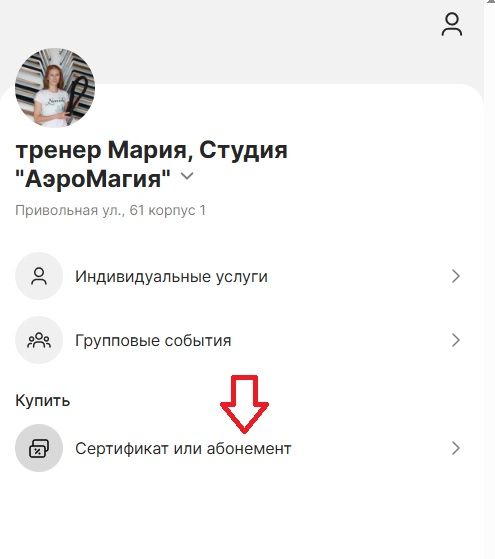Click the studio name тренер Мария heading
The image size is (495, 559).
[x=152, y=164]
